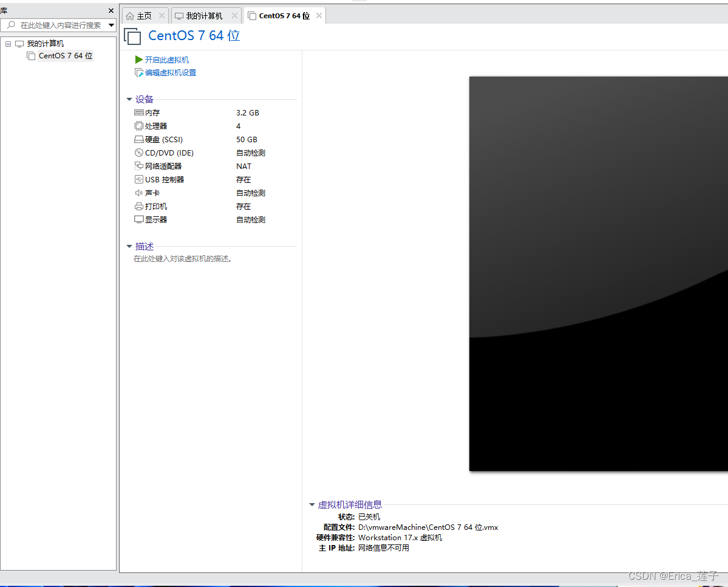Select 我的计算机 in library tree
The height and width of the screenshot is (587, 728).
coord(46,44)
